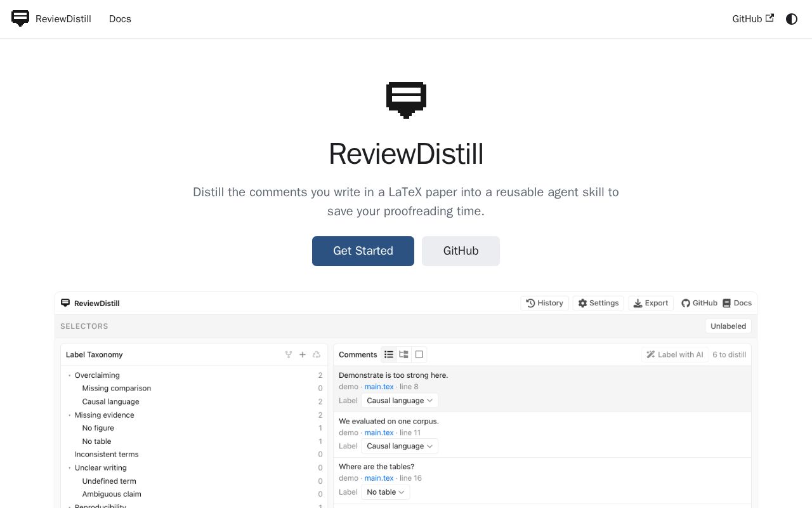
Task: Click Label with AI wand button
Action: coord(675,354)
